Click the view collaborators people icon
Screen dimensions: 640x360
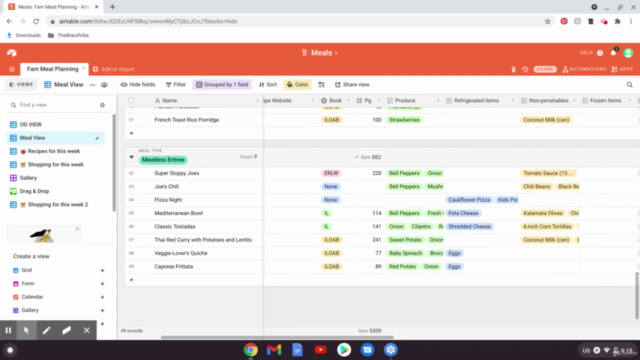pos(104,85)
